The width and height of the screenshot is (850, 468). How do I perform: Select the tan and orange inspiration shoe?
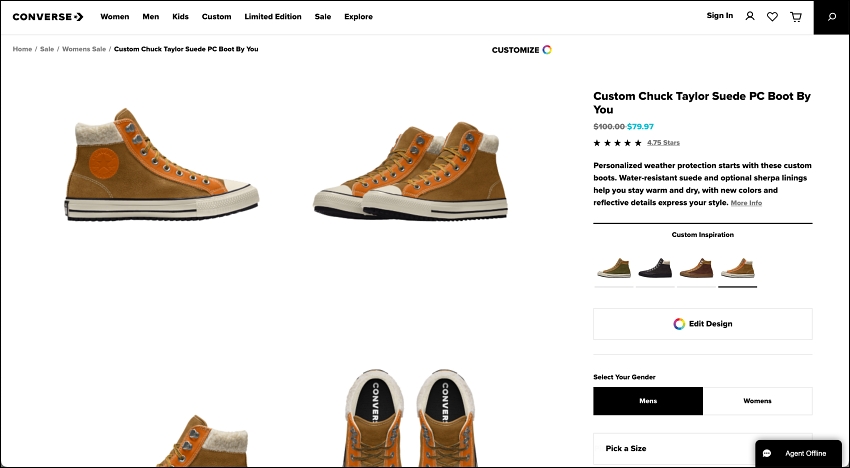(737, 269)
